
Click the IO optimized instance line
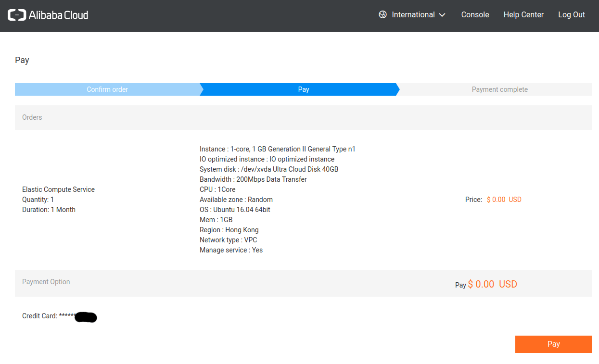[x=267, y=159]
